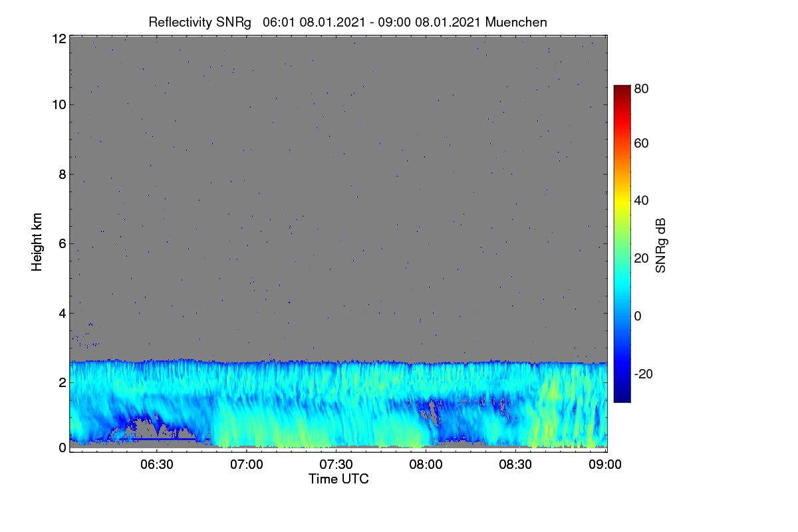
Task: Click the colorbar value 20
Action: [642, 258]
